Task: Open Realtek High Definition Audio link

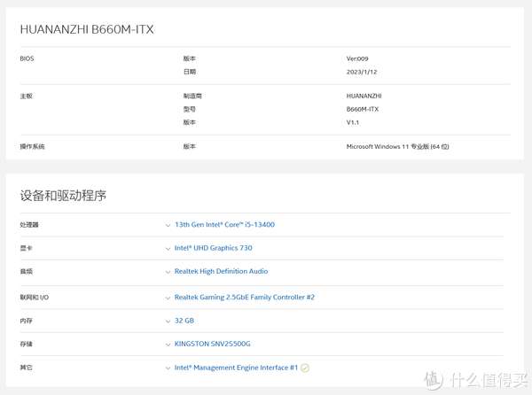Action: (221, 271)
